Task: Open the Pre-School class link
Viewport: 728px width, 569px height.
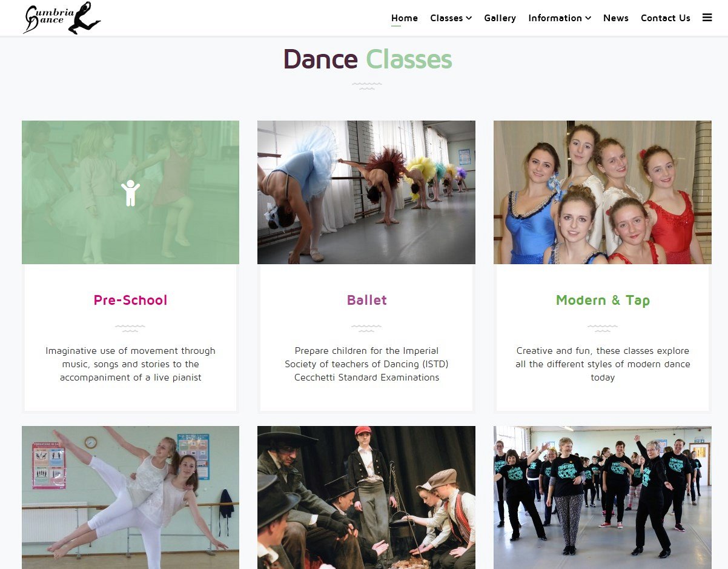Action: (x=130, y=300)
